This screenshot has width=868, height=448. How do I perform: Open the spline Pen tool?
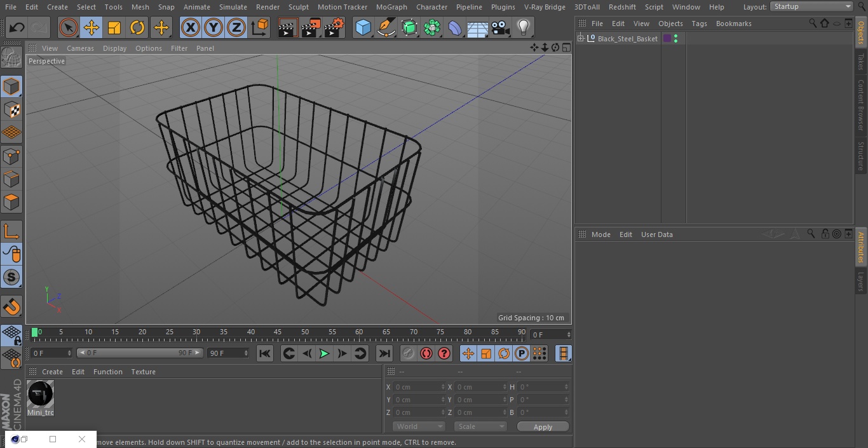pos(386,27)
